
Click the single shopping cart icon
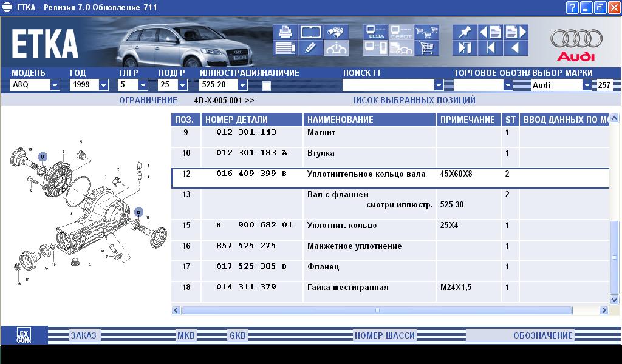tap(427, 48)
